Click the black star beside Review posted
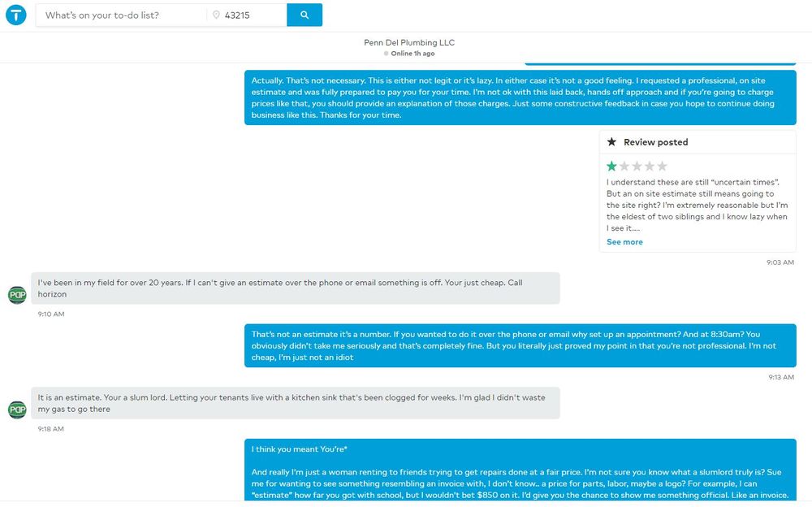The width and height of the screenshot is (812, 507). point(612,142)
